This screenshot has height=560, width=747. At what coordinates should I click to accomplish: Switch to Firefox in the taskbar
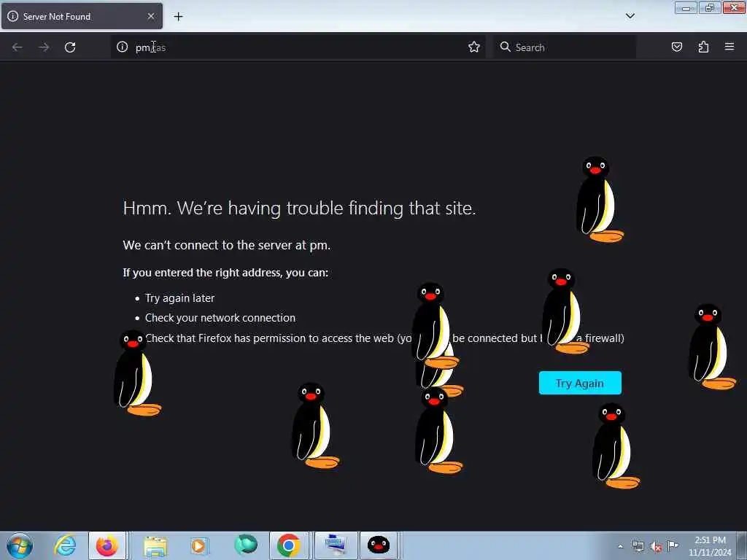point(107,545)
